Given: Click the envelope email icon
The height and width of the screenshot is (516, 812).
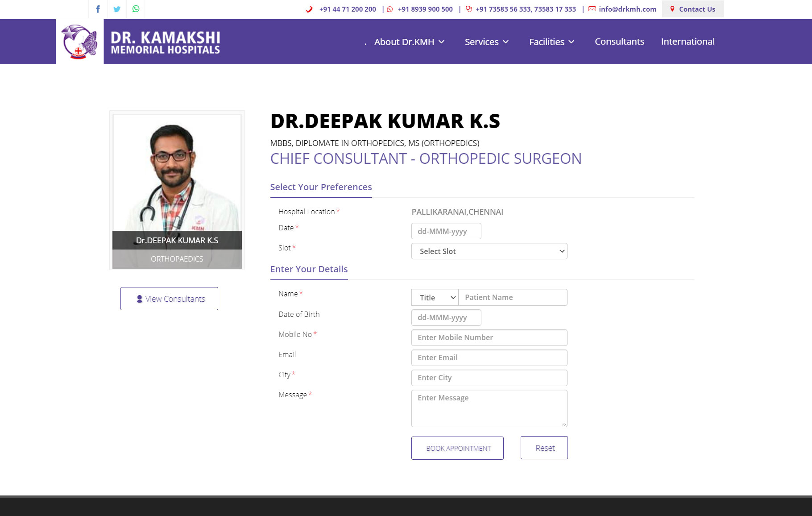Looking at the screenshot, I should [592, 9].
